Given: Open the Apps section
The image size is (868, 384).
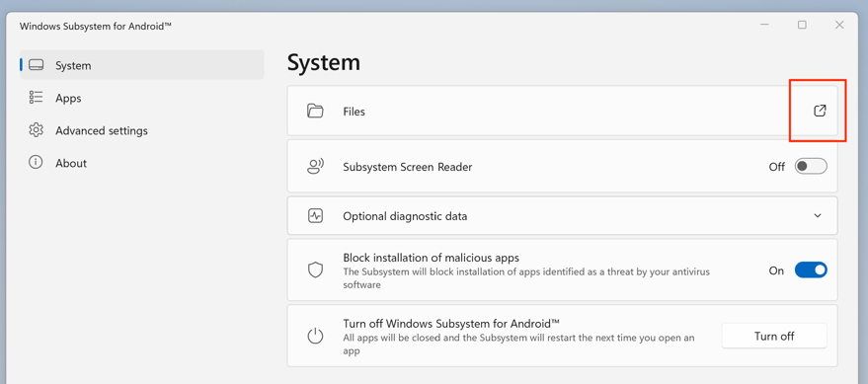Looking at the screenshot, I should 142,98.
